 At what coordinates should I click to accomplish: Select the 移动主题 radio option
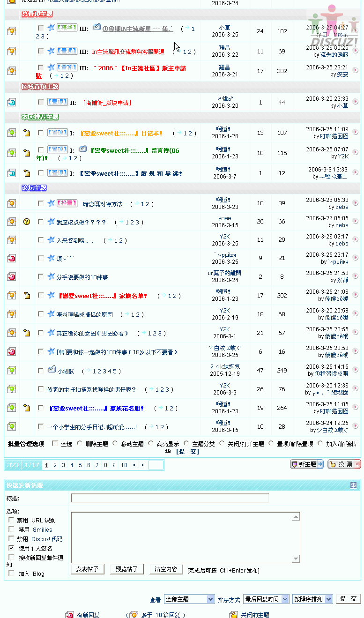tap(115, 443)
